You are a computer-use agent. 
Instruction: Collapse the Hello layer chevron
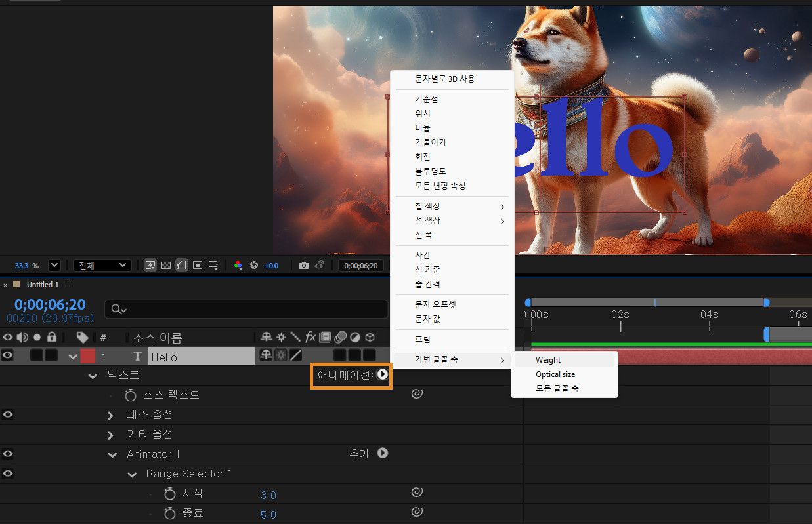click(x=73, y=357)
